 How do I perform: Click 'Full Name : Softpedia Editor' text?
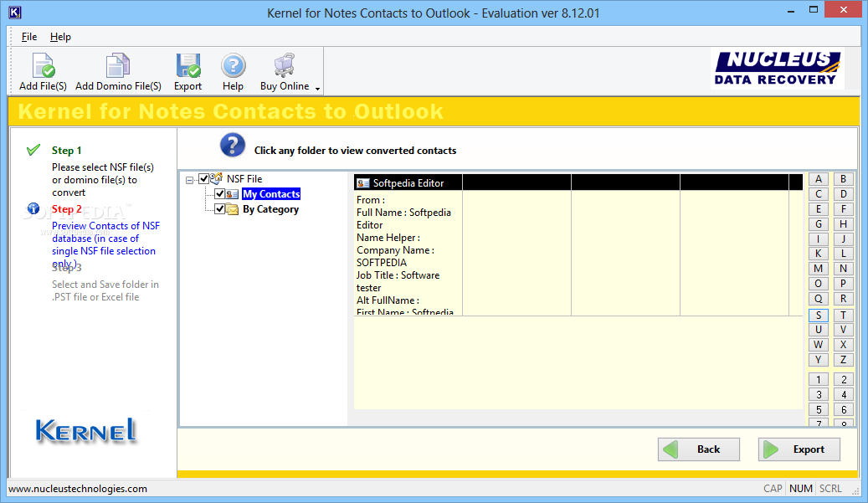coord(403,218)
